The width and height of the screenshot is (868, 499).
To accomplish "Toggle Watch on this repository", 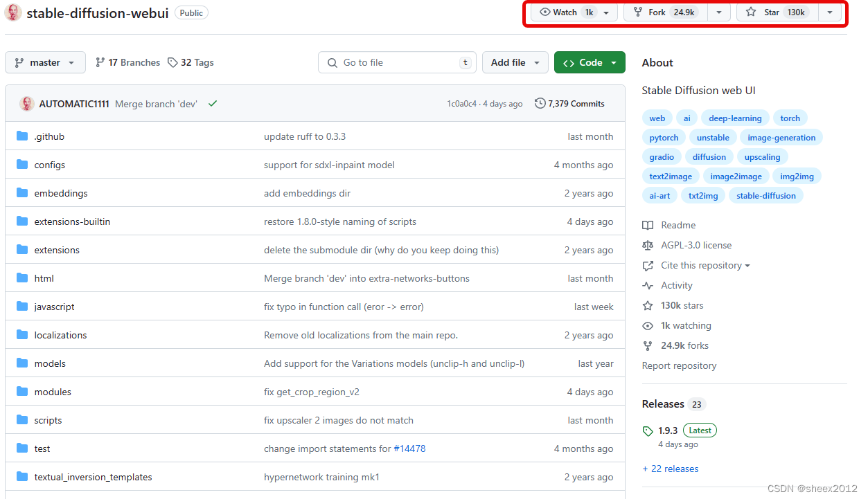I will [x=565, y=12].
